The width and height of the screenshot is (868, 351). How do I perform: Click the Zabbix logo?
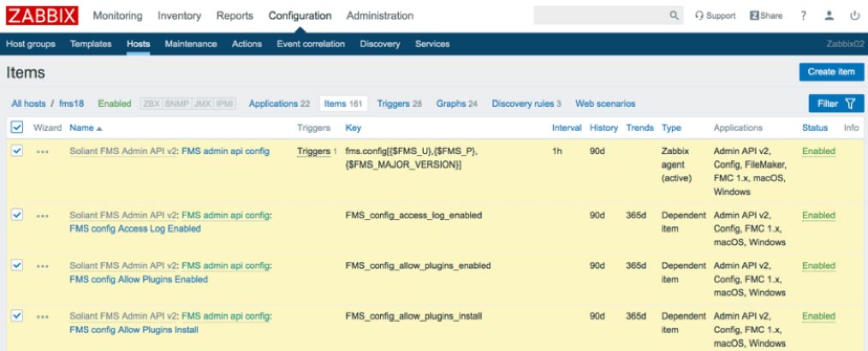point(42,15)
